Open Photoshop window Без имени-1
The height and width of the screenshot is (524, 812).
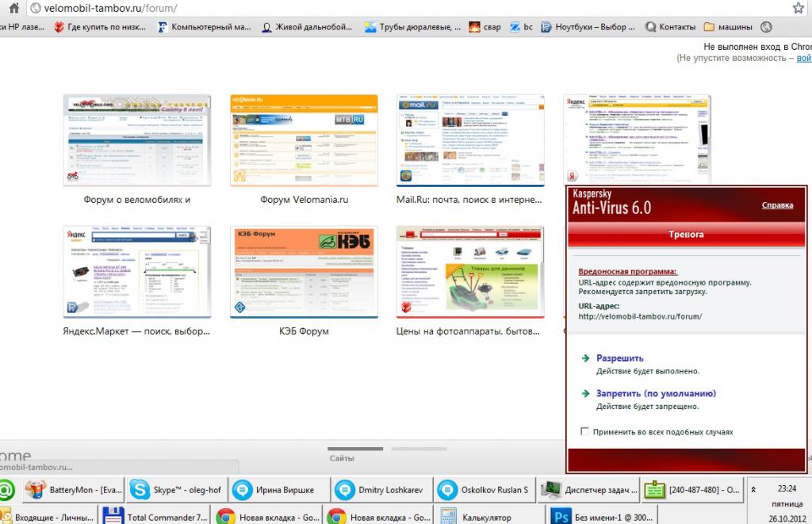point(602,518)
